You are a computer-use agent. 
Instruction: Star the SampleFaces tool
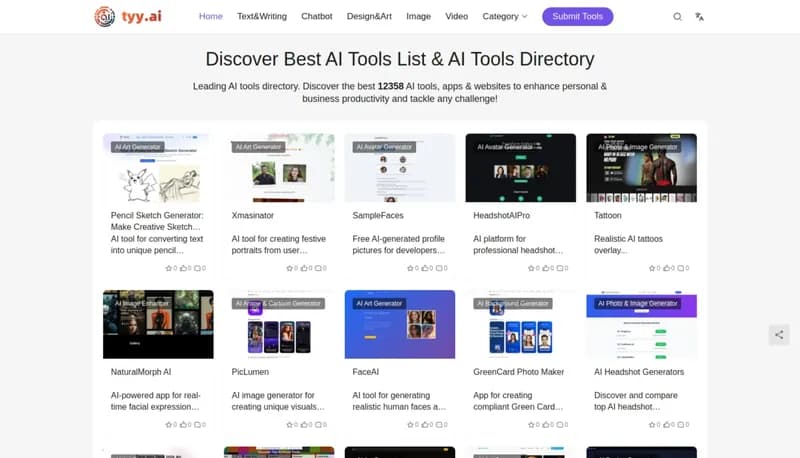click(410, 268)
